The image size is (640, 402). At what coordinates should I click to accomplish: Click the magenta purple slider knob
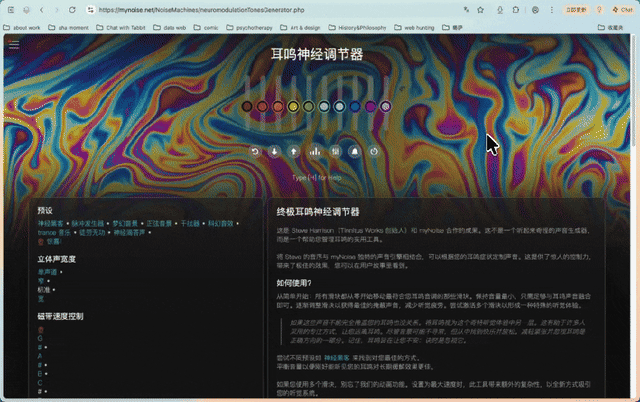tap(370, 107)
